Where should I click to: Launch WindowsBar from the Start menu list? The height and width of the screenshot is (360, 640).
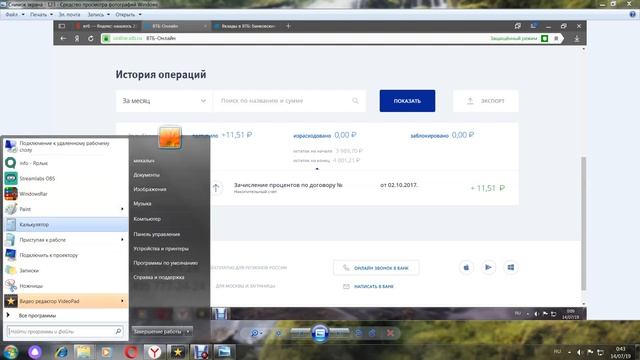[x=66, y=194]
